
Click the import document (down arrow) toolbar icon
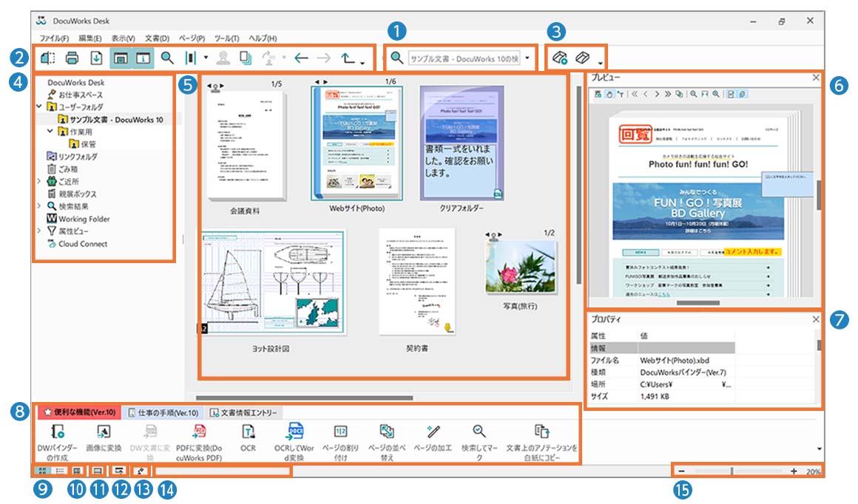click(95, 58)
